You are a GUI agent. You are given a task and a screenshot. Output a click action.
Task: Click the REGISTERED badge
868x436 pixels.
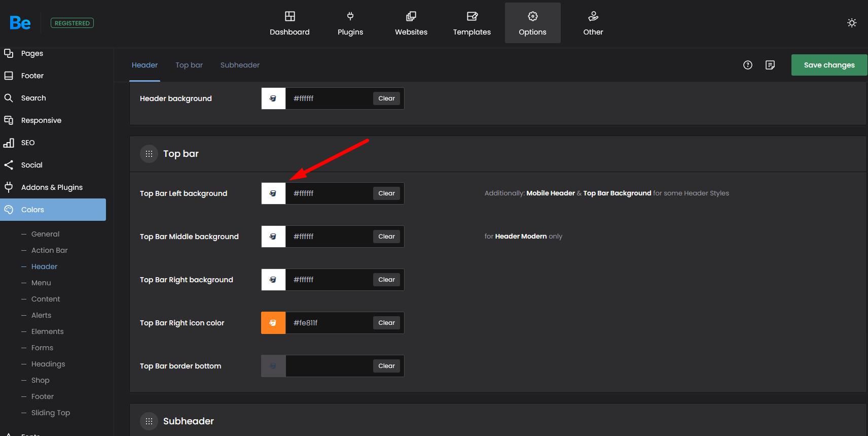coord(72,23)
